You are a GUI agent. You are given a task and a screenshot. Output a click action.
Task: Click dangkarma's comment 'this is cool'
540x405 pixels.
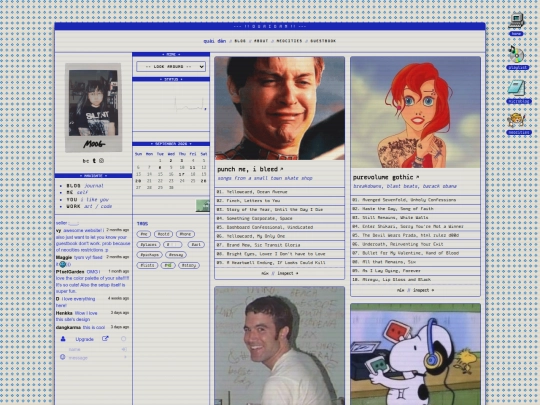point(94,327)
